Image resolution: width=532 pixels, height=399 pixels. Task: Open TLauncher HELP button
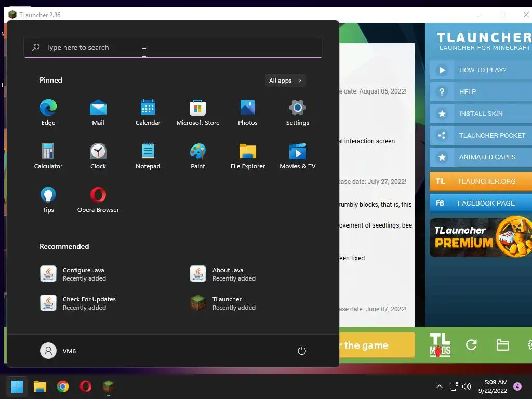(x=481, y=91)
